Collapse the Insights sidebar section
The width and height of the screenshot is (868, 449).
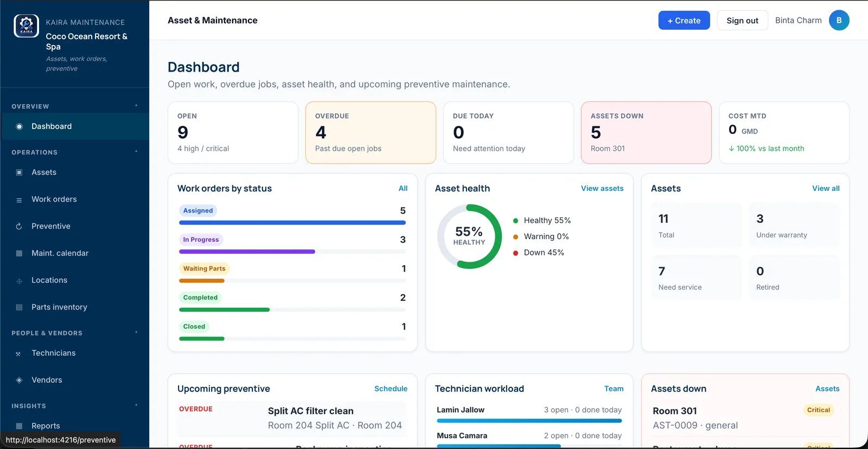coord(136,406)
